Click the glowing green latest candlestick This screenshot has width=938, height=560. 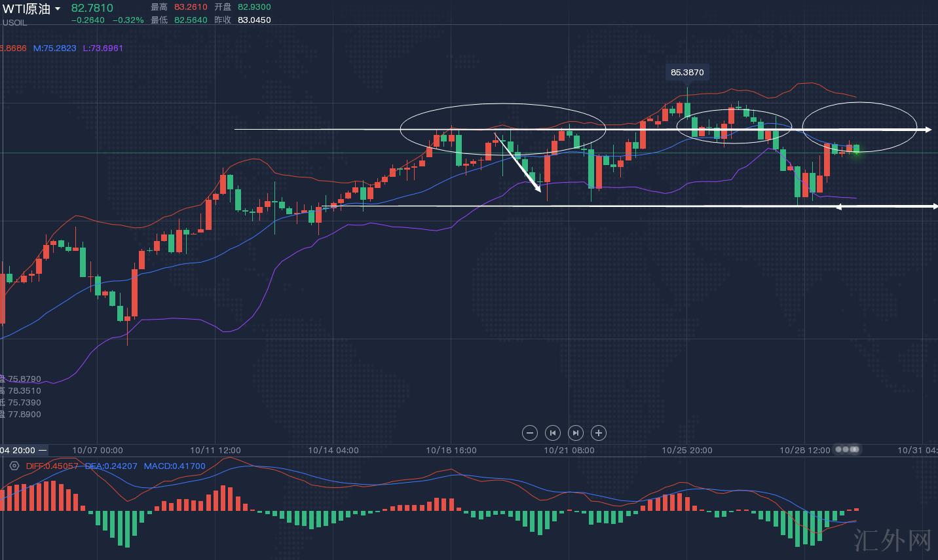856,149
